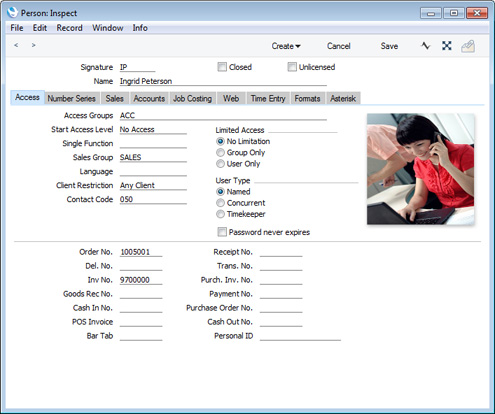
Task: Open the Edit menu
Action: coord(40,28)
